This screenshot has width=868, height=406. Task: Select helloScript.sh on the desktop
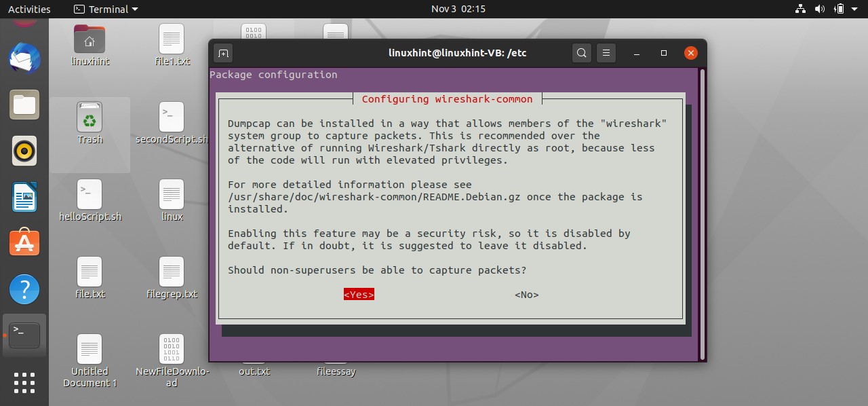point(90,201)
